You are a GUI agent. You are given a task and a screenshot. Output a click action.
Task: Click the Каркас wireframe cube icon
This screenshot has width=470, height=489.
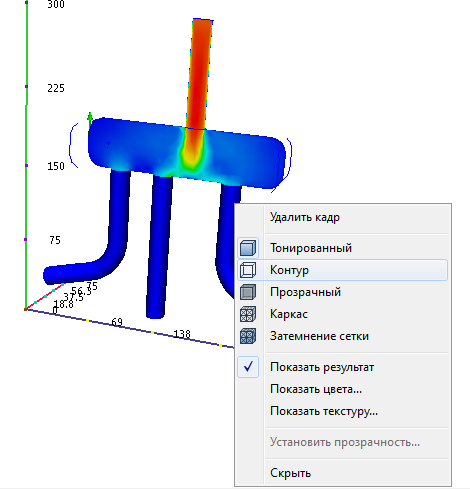click(248, 314)
